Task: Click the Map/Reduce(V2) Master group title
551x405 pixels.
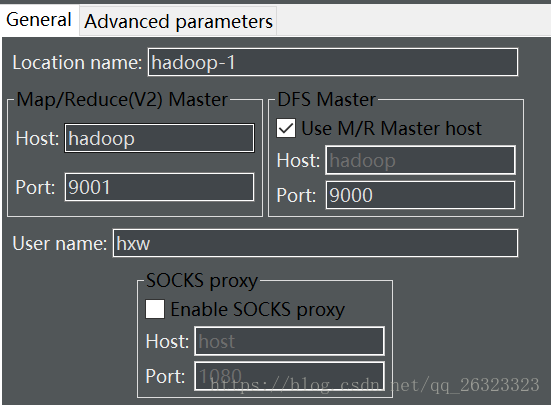Action: tap(122, 99)
